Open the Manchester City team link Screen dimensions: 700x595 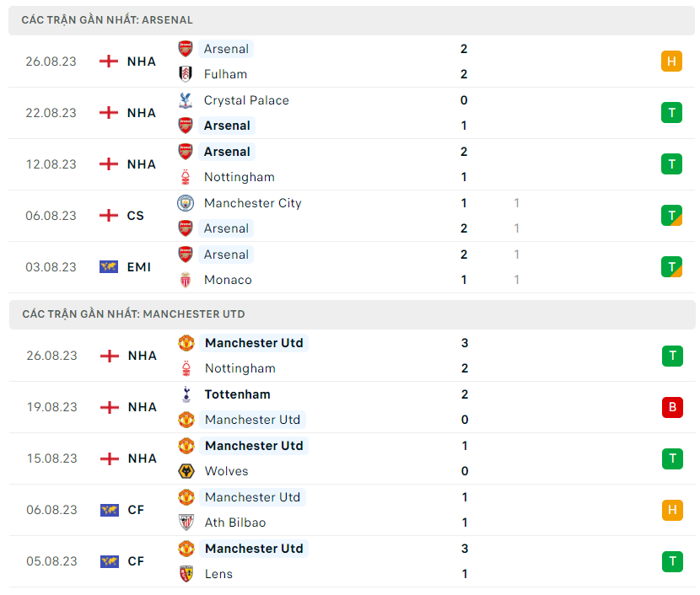pyautogui.click(x=252, y=203)
